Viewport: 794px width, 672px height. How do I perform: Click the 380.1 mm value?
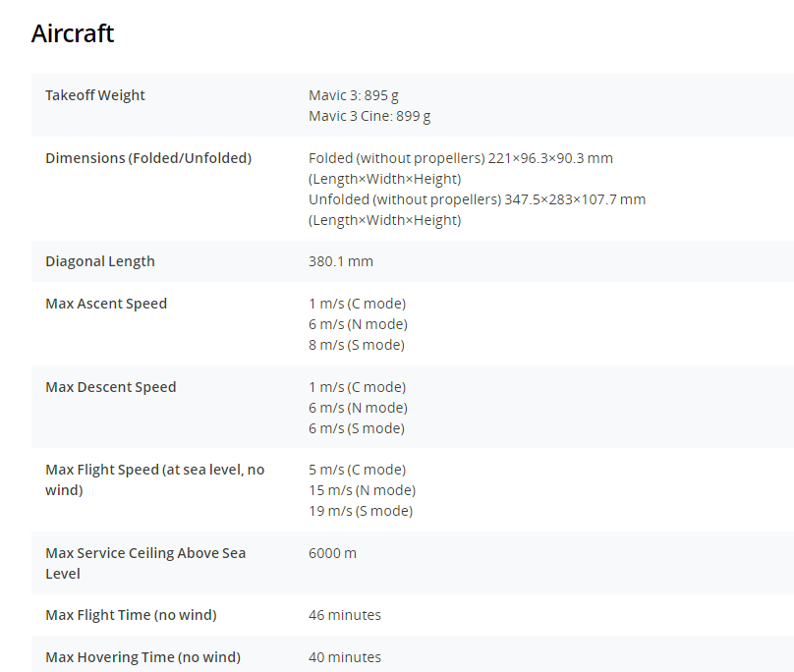point(341,261)
